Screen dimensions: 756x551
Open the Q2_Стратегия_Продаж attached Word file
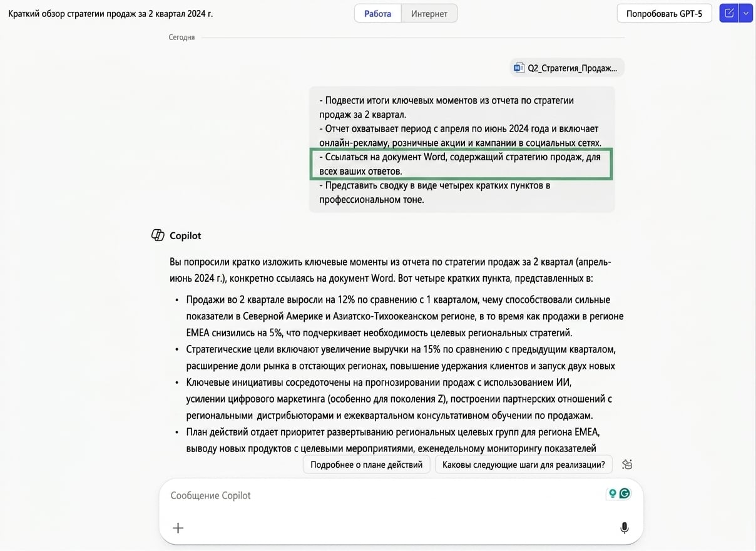pos(567,68)
